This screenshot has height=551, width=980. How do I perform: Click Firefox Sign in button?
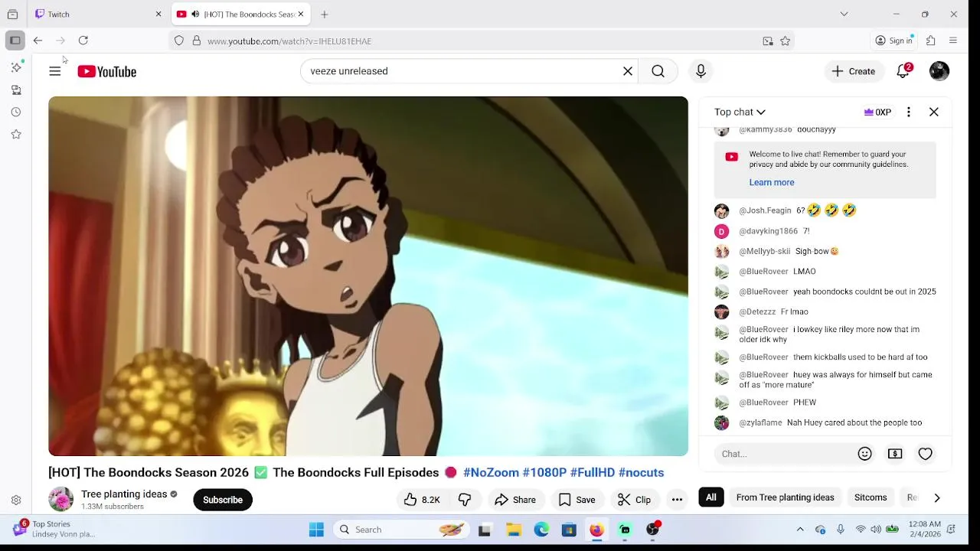894,41
